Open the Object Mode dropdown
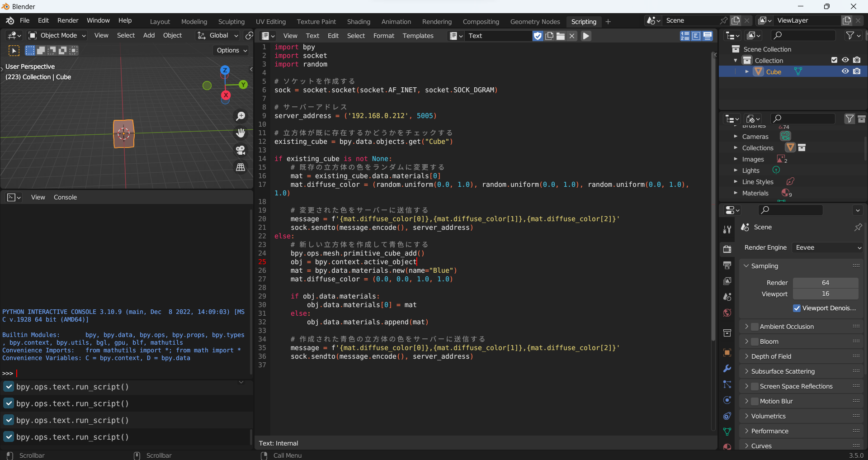Viewport: 868px width, 460px height. 57,35
